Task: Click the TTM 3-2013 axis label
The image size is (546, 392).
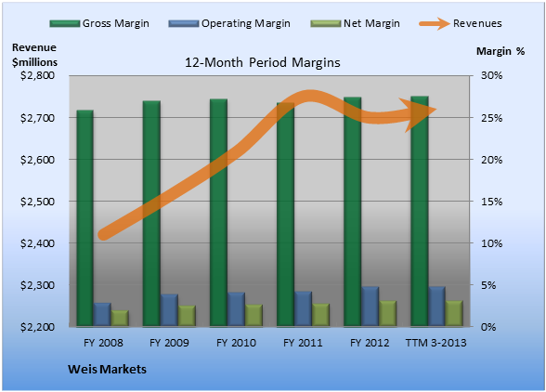Action: [x=436, y=343]
